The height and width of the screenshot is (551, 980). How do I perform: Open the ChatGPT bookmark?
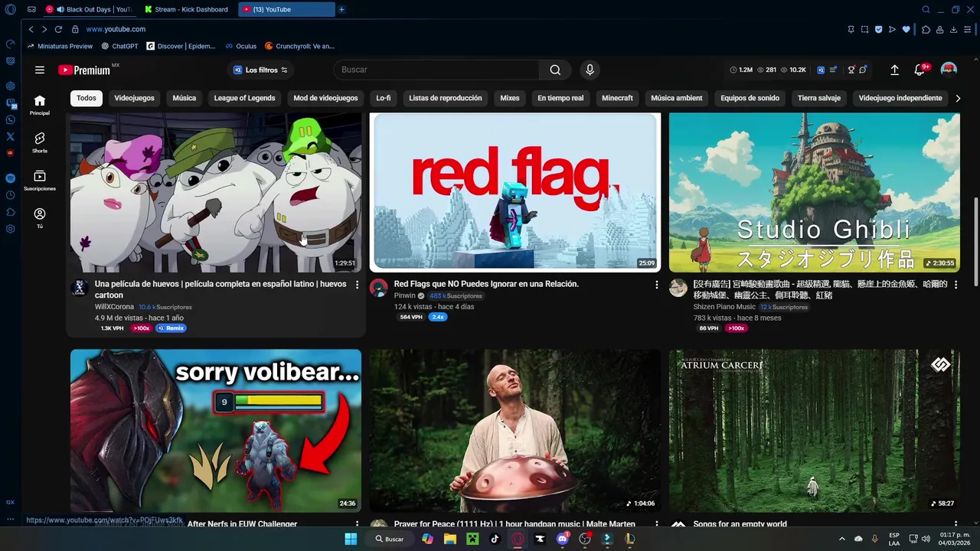(119, 46)
